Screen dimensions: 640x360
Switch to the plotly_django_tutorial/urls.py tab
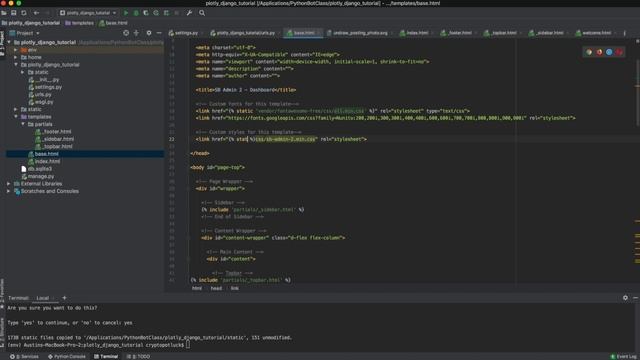click(x=244, y=33)
